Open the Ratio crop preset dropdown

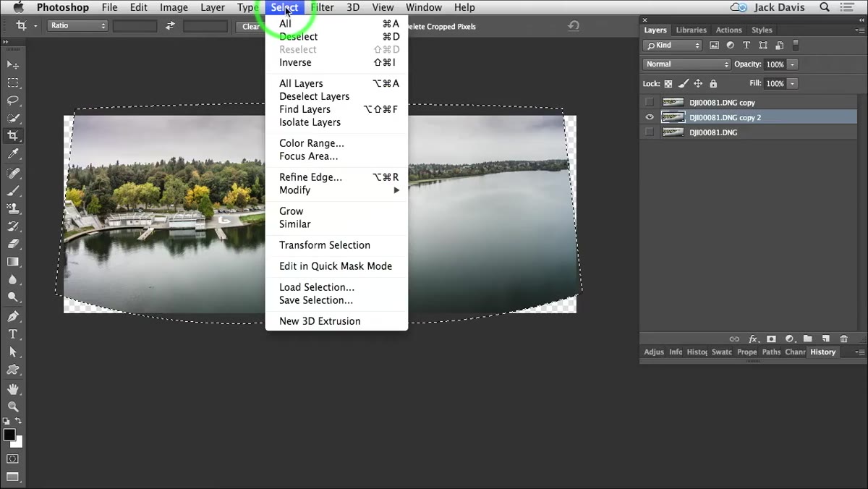click(77, 25)
